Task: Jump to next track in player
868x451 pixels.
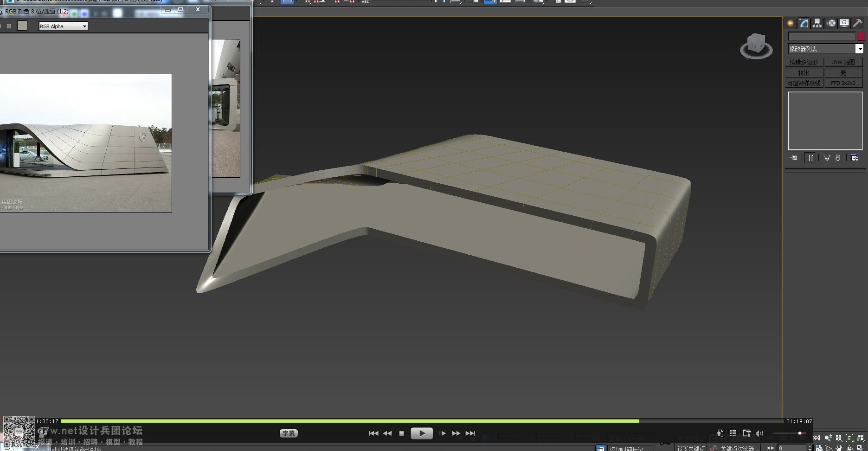Action: [x=470, y=433]
